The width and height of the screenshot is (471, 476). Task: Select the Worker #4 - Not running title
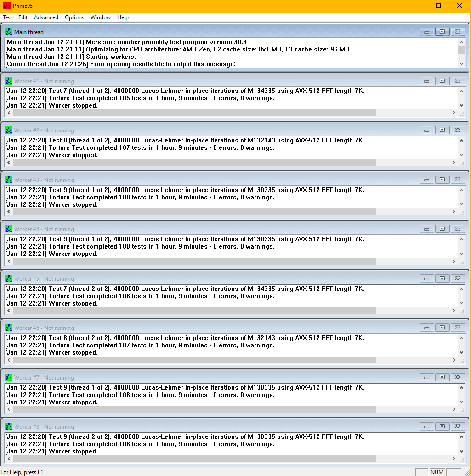click(44, 229)
